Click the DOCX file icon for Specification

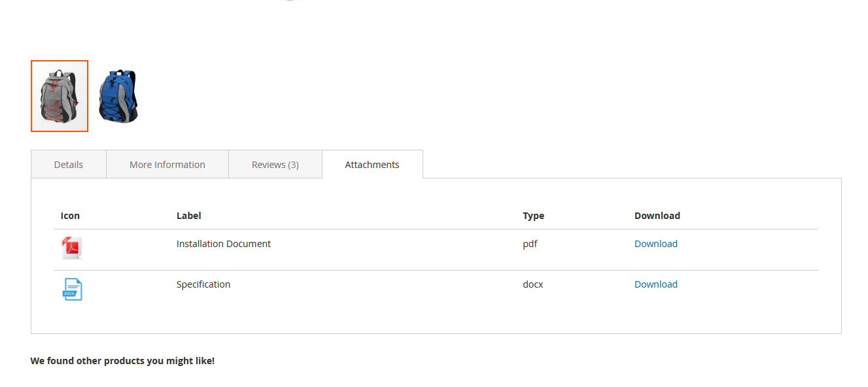click(72, 289)
